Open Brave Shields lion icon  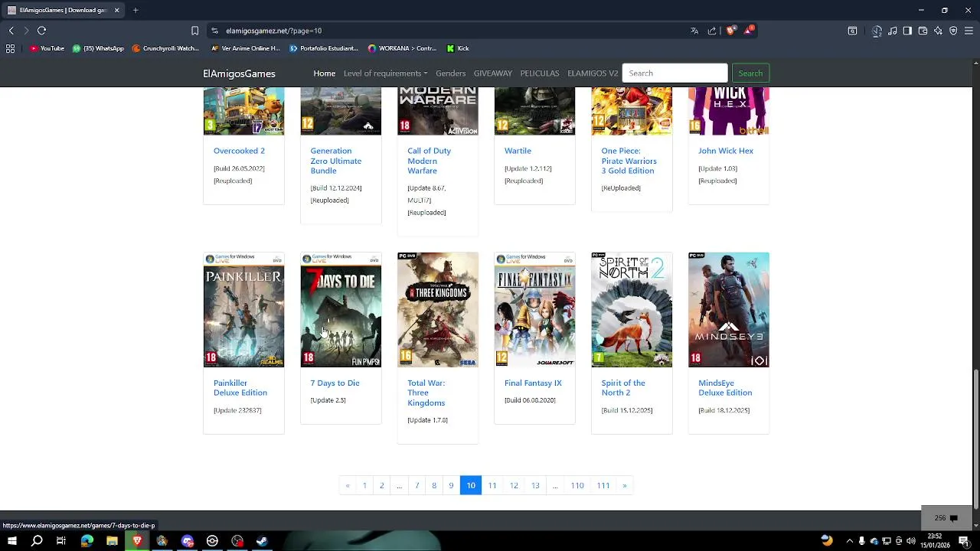pos(730,31)
